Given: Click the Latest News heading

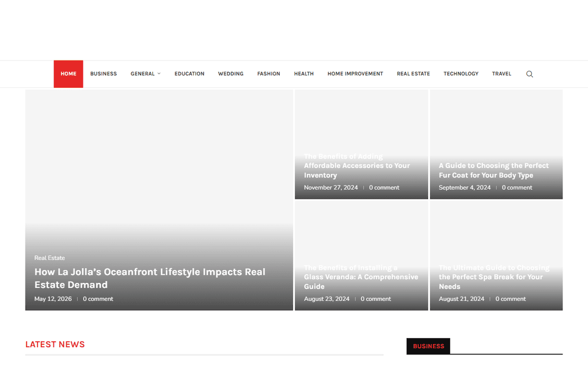Looking at the screenshot, I should [x=55, y=345].
